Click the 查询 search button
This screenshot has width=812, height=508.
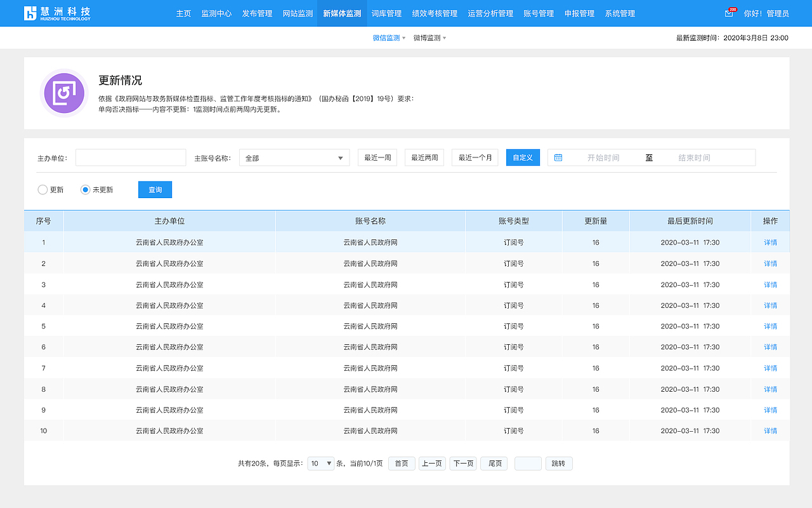pos(155,189)
